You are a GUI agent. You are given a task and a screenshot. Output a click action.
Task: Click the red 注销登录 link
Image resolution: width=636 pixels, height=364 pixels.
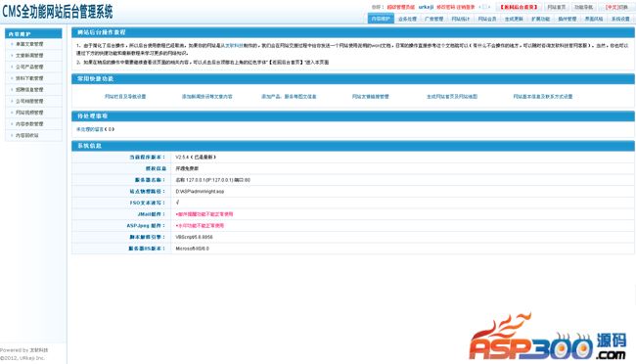pos(466,7)
